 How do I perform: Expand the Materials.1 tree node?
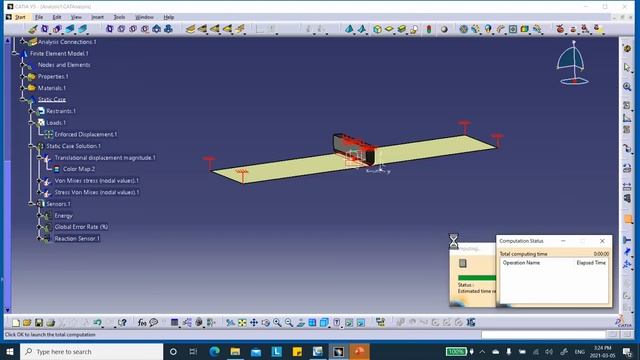[x=23, y=88]
